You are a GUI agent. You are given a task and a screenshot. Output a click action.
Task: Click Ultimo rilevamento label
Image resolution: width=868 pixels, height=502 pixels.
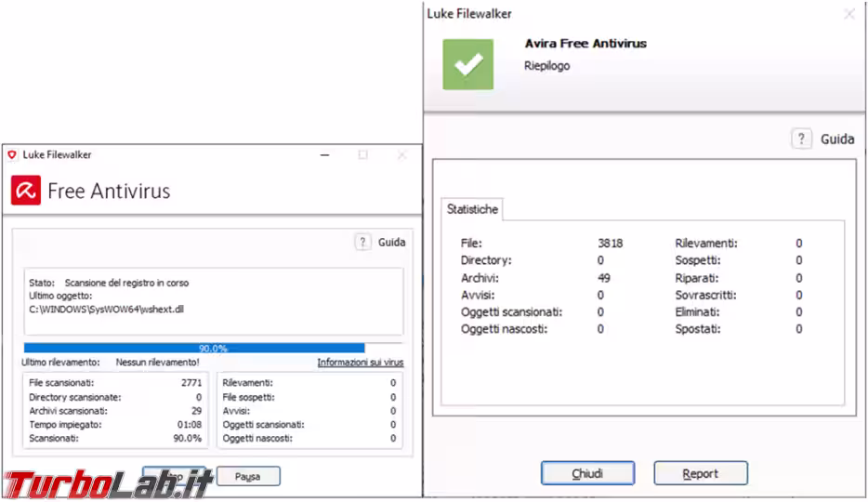61,362
